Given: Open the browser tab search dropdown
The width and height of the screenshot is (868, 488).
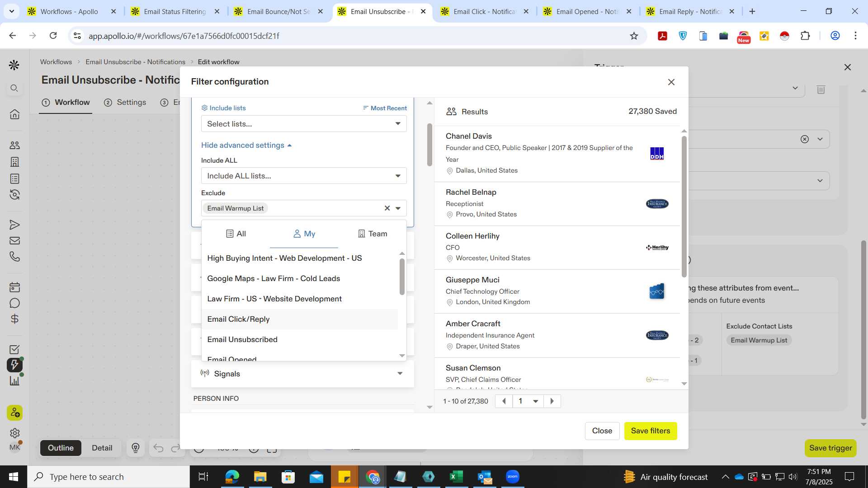Looking at the screenshot, I should click(11, 11).
